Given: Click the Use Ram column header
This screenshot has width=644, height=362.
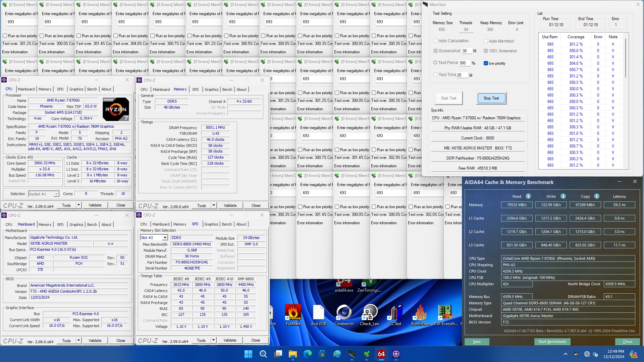Looking at the screenshot, I should 550,37.
